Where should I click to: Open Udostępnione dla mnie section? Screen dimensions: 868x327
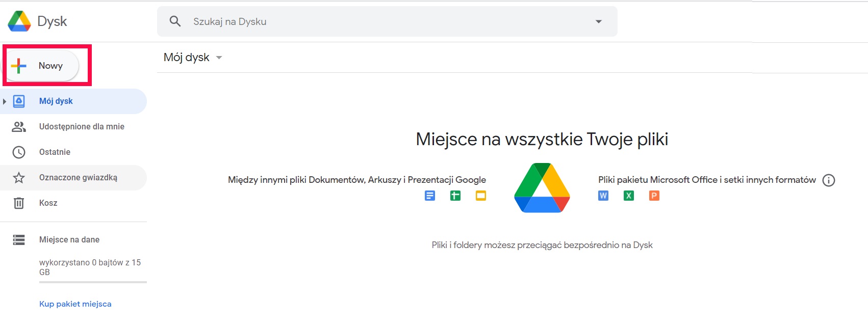73,127
